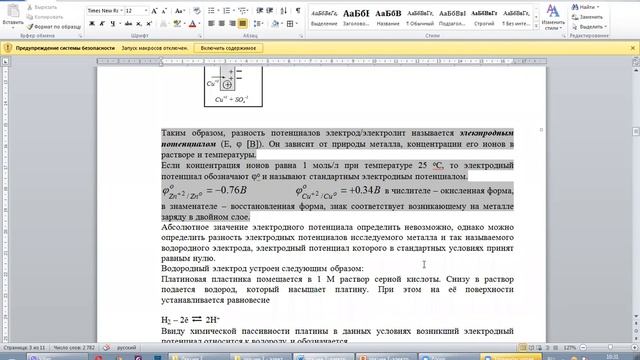Viewport: 640px width, 360px height.
Task: Click the spell-check proofing icon in status bar
Action: pyautogui.click(x=106, y=348)
